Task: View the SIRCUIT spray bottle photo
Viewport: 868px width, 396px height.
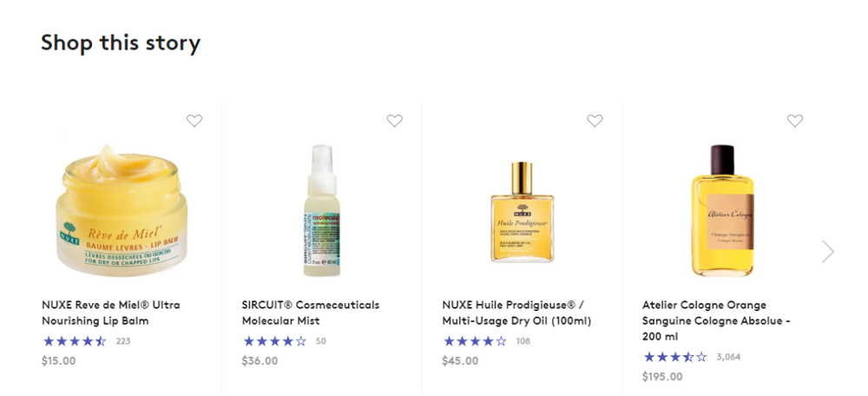Action: 322,210
